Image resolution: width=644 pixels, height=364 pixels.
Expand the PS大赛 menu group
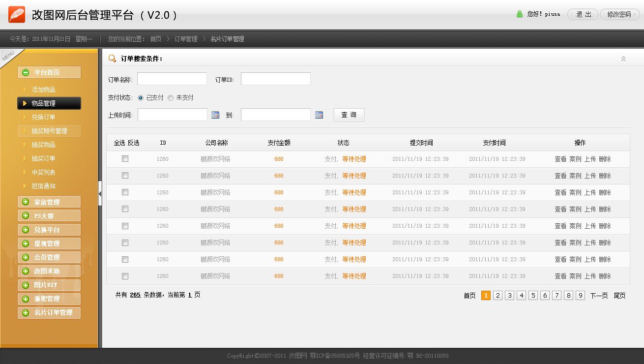point(49,216)
